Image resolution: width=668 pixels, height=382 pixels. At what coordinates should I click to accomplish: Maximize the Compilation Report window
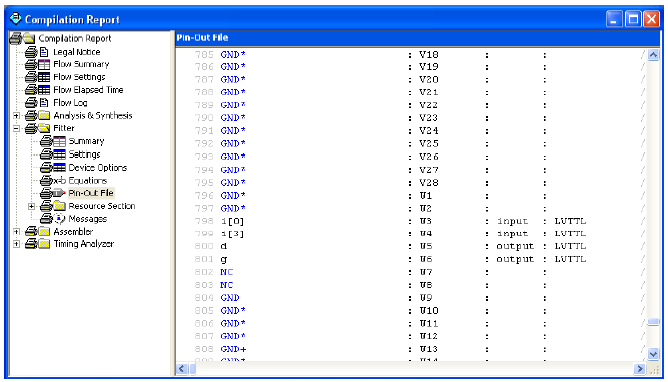633,19
